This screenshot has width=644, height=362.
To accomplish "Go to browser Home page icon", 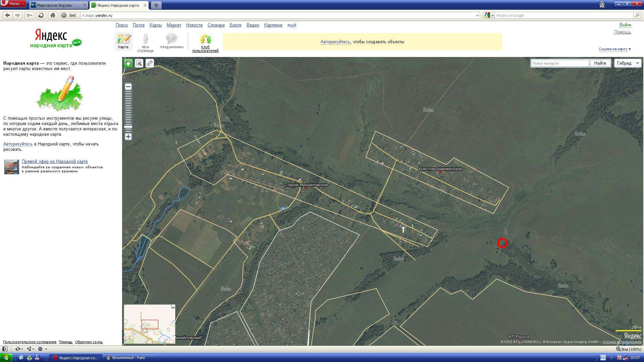I will [x=53, y=15].
